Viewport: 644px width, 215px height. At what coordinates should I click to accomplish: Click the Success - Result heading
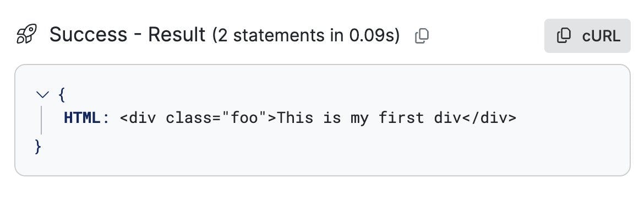point(127,35)
